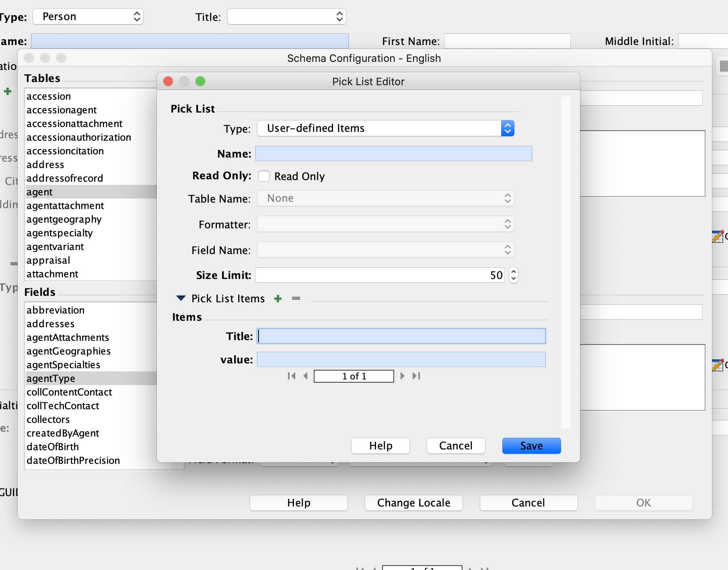Save the pick list

click(531, 446)
